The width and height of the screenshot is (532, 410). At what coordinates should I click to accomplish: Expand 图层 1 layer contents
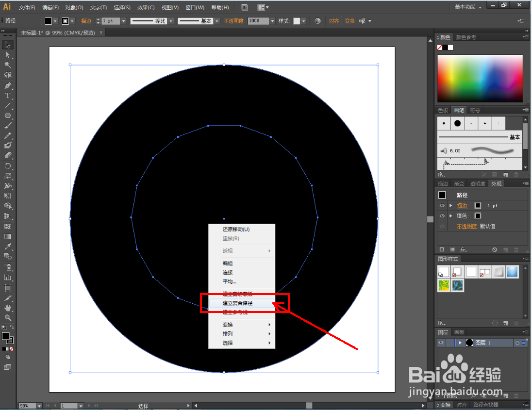pyautogui.click(x=461, y=343)
